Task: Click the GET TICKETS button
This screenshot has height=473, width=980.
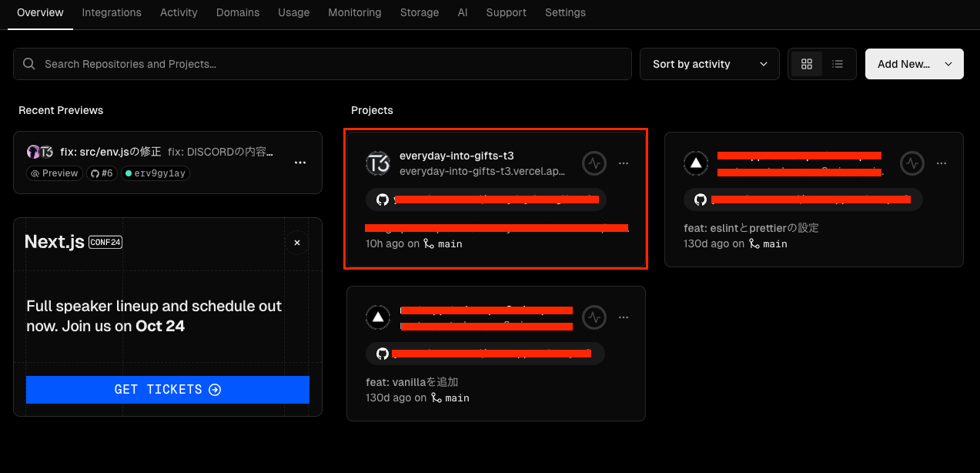Action: [x=168, y=390]
